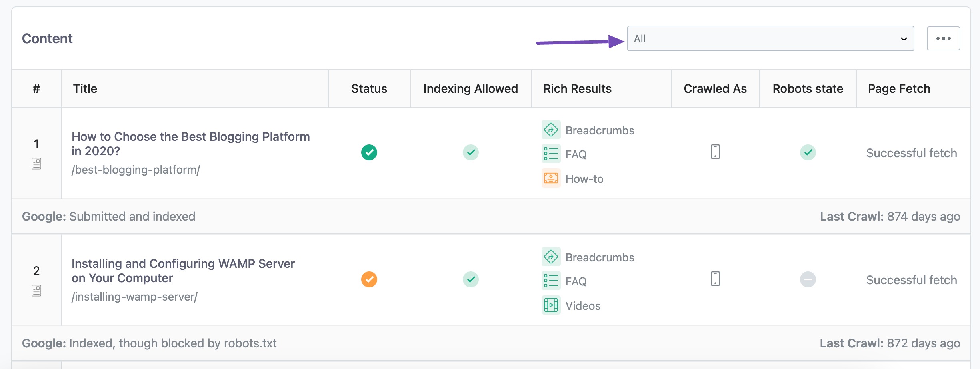Image resolution: width=980 pixels, height=369 pixels.
Task: Click the Status column header
Action: 369,89
